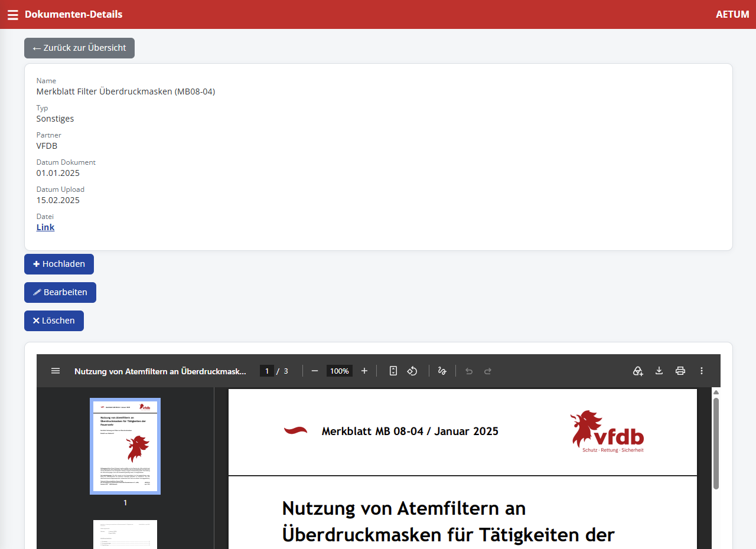Click the PDF title Nutzung von Atemfiltern
The height and width of the screenshot is (549, 756).
tap(159, 371)
